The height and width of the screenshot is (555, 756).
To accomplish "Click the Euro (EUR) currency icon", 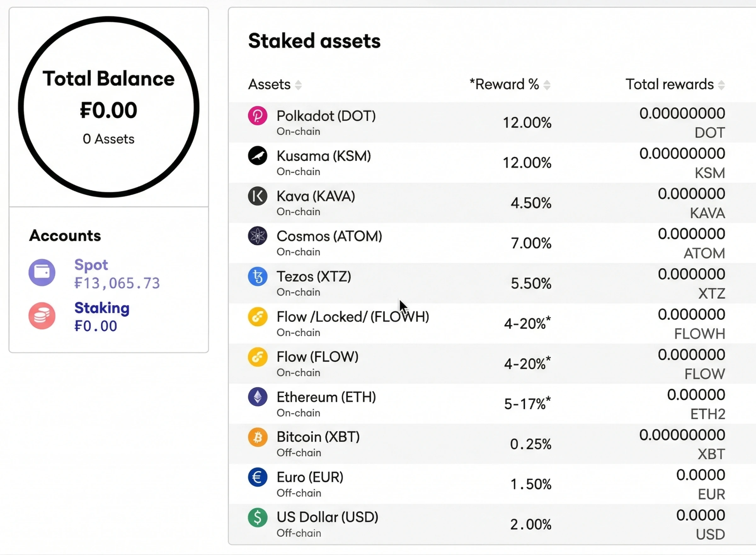I will [257, 477].
